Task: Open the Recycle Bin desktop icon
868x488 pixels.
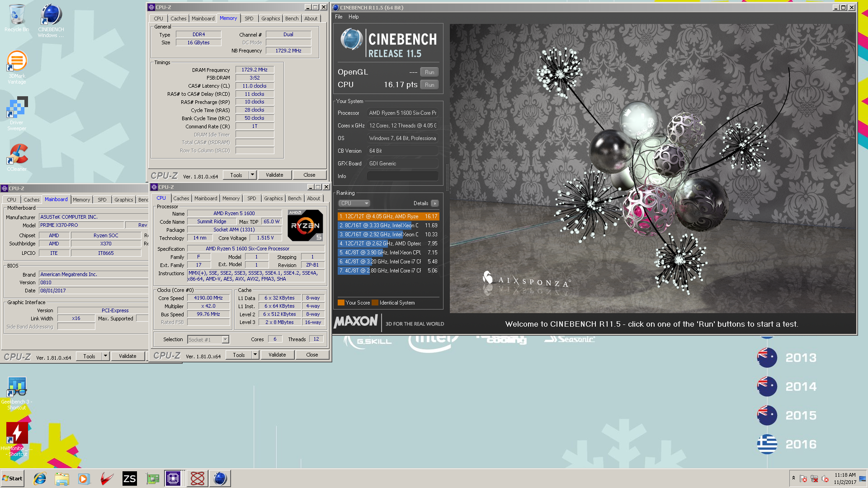Action: click(x=17, y=18)
